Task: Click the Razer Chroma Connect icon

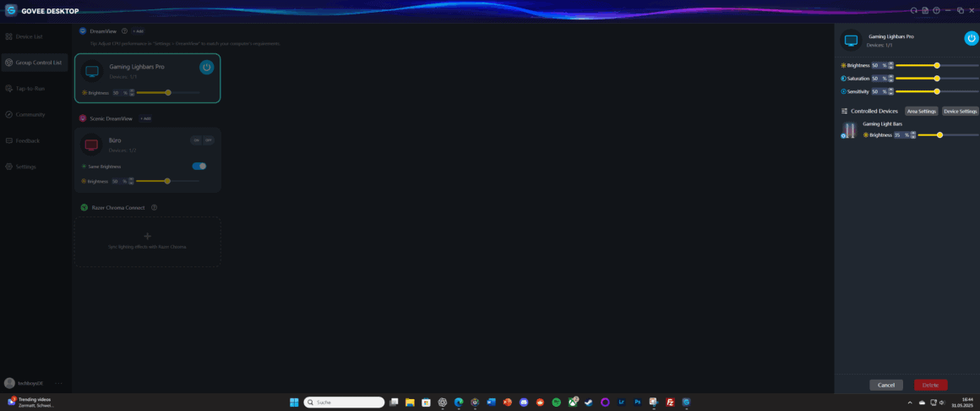Action: (x=84, y=207)
